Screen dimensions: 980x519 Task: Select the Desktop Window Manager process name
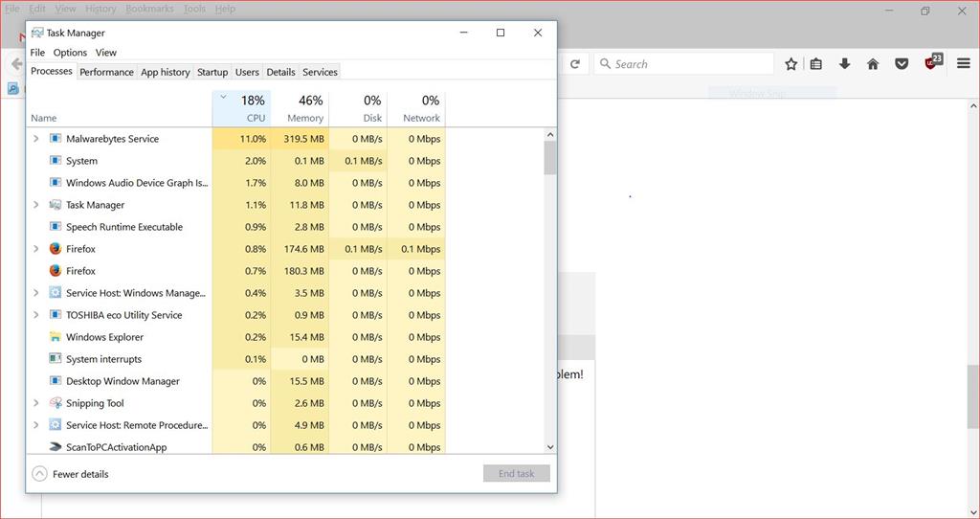click(x=123, y=381)
